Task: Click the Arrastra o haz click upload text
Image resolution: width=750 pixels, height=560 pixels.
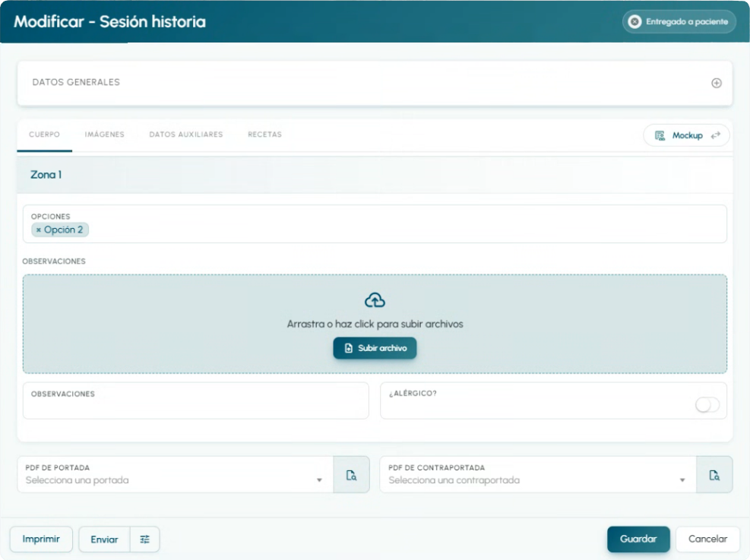Action: click(375, 324)
